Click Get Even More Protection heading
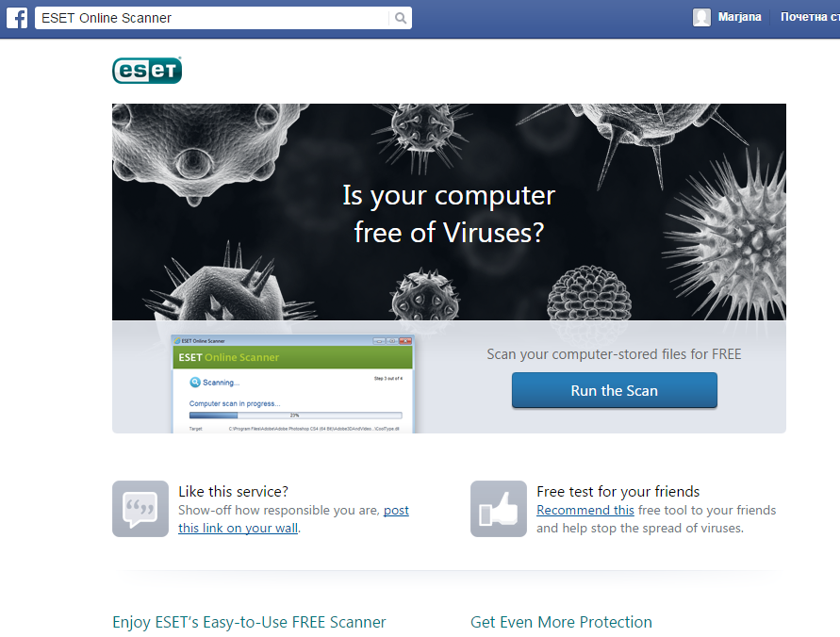Screen dimensions: 840x637 [561, 622]
